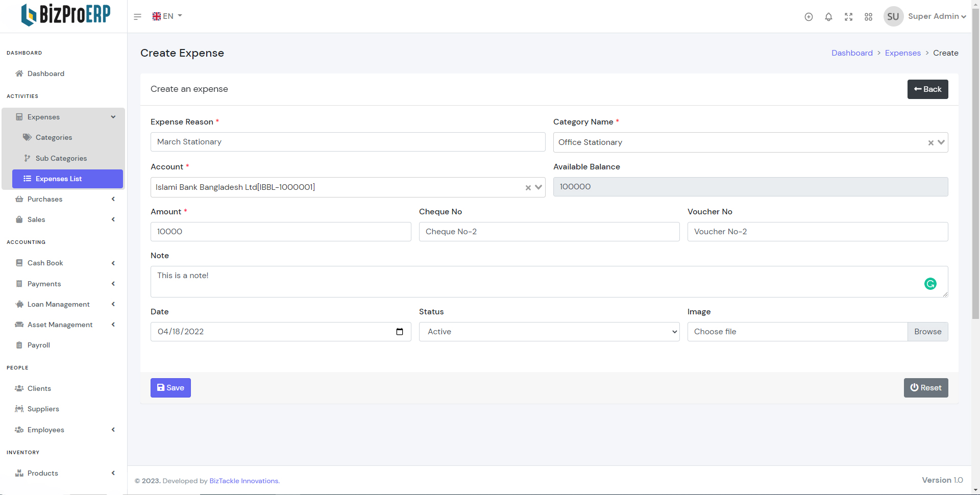980x495 pixels.
Task: Click the Amount input field
Action: point(281,232)
